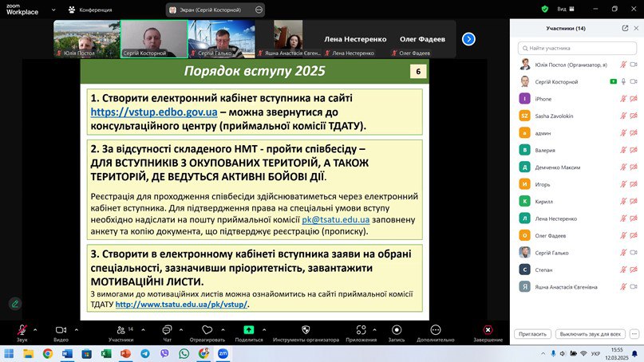Click the red Завершение end meeting button
The height and width of the screenshot is (362, 644).
tap(488, 332)
